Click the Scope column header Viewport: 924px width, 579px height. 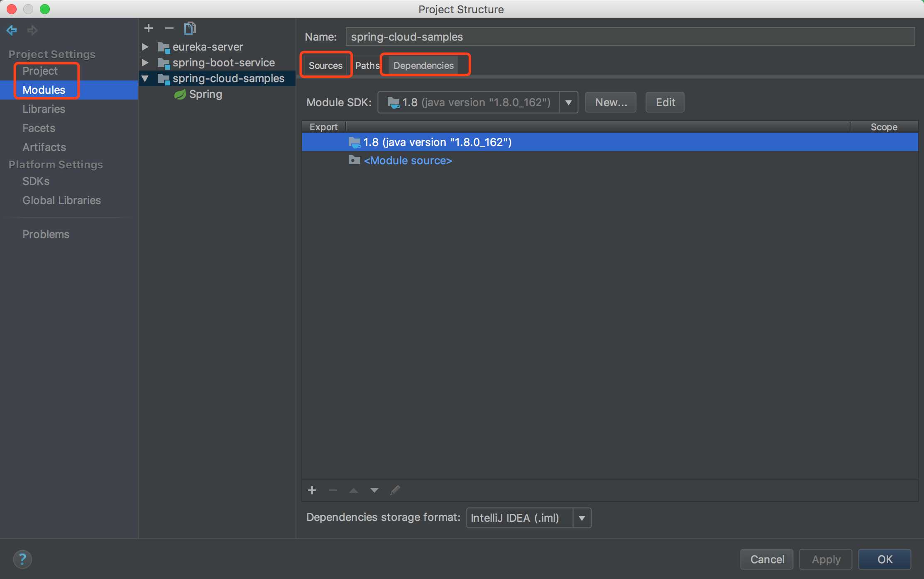[884, 127]
